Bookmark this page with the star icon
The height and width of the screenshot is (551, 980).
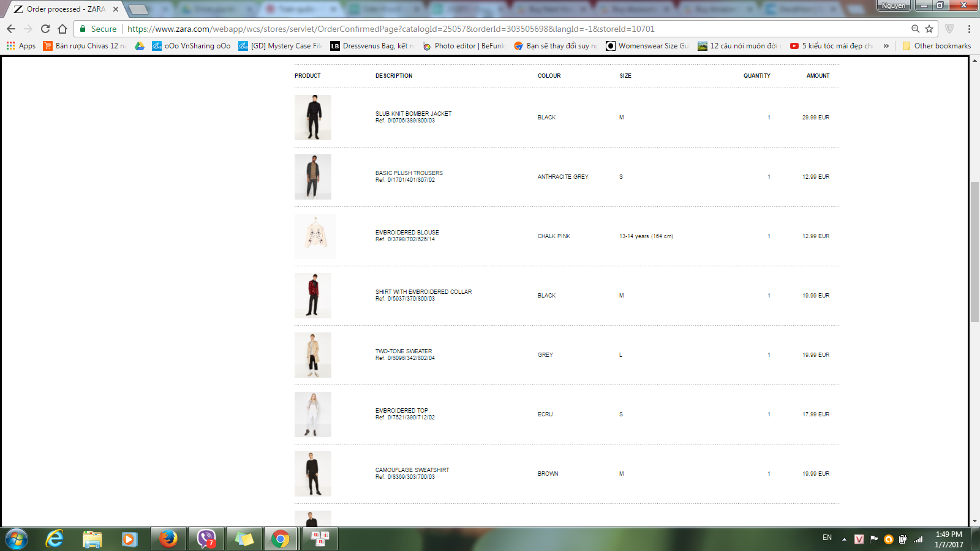click(x=929, y=29)
